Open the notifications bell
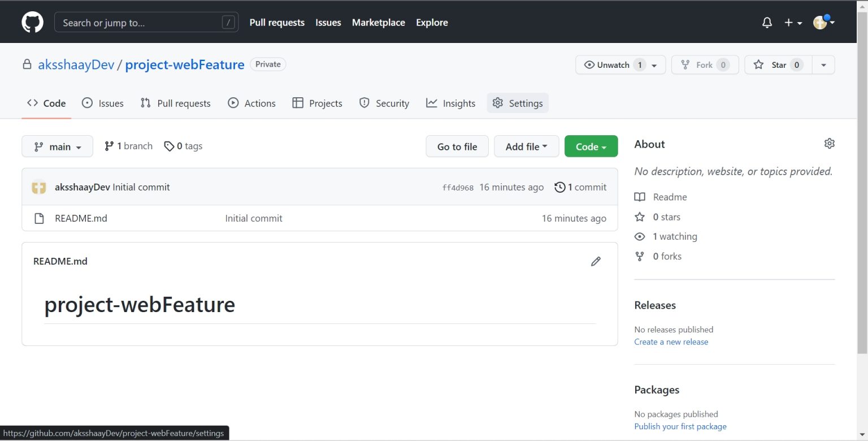Screen dimensions: 868x441 point(767,23)
